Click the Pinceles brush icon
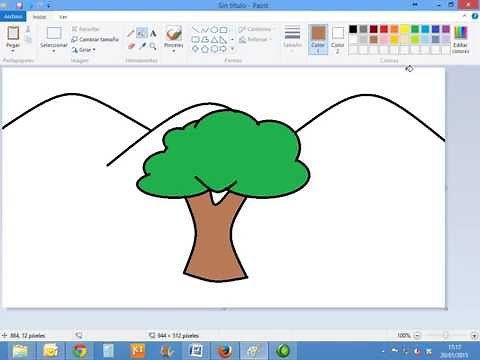 (174, 33)
